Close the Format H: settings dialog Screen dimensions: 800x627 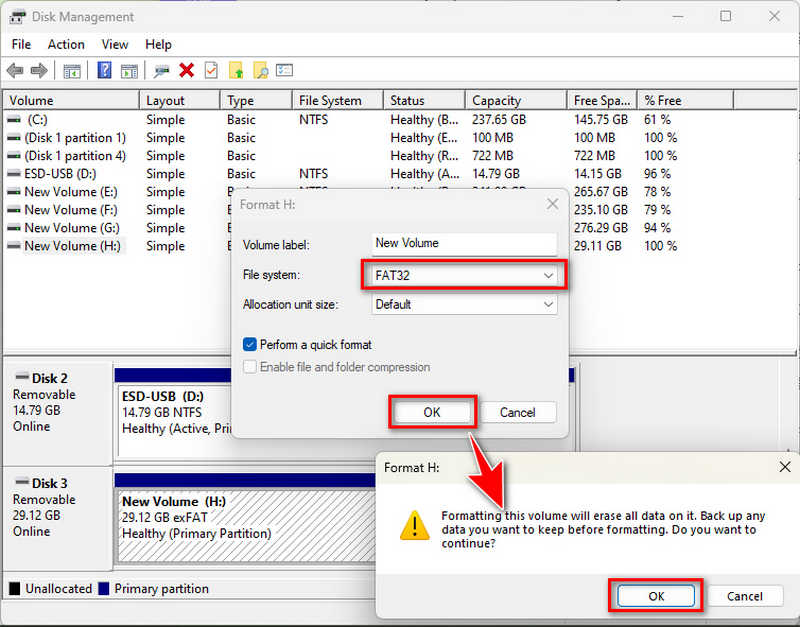coord(553,204)
